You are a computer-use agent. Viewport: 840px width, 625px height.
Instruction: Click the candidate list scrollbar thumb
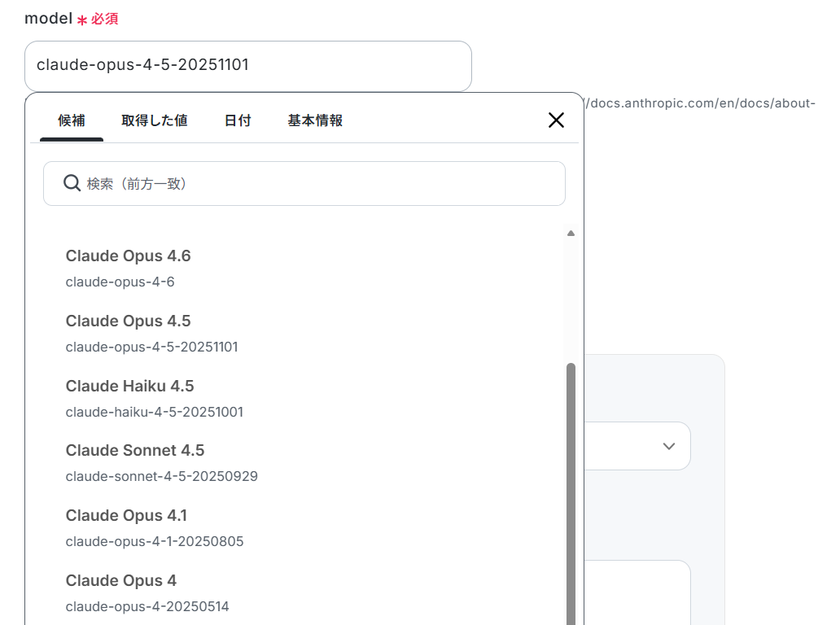point(571,494)
